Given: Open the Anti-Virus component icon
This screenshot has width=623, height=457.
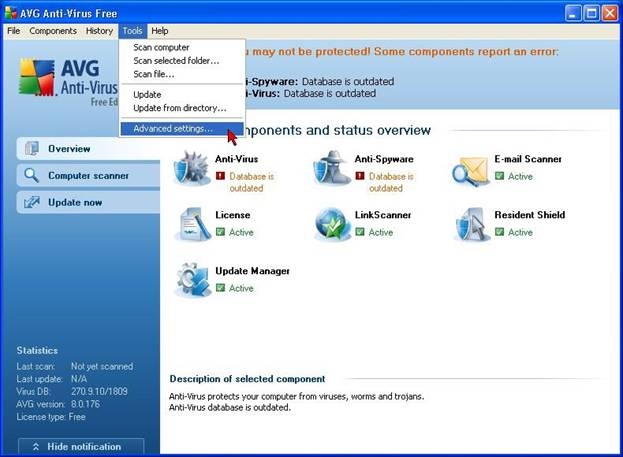Looking at the screenshot, I should (192, 168).
